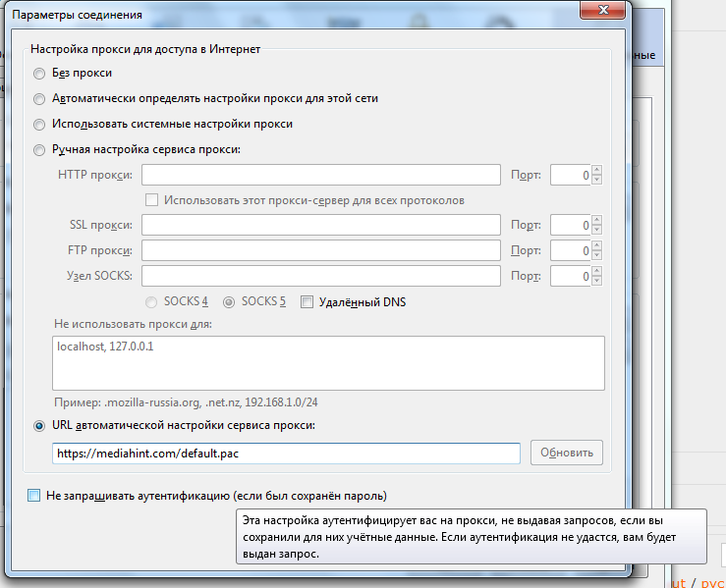Increase HTTP proxy port with up arrow
726x588 pixels.
tap(597, 170)
